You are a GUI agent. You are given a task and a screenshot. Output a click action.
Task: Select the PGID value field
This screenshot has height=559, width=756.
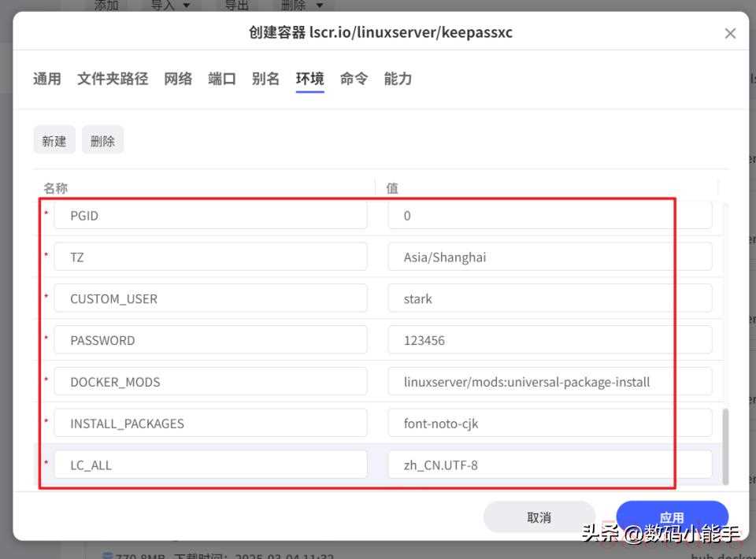[x=550, y=216]
